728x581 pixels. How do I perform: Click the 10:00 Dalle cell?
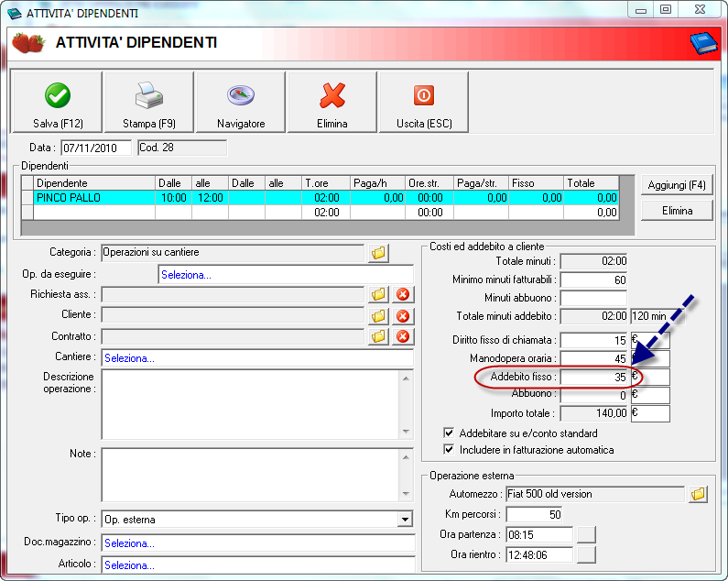tap(173, 198)
